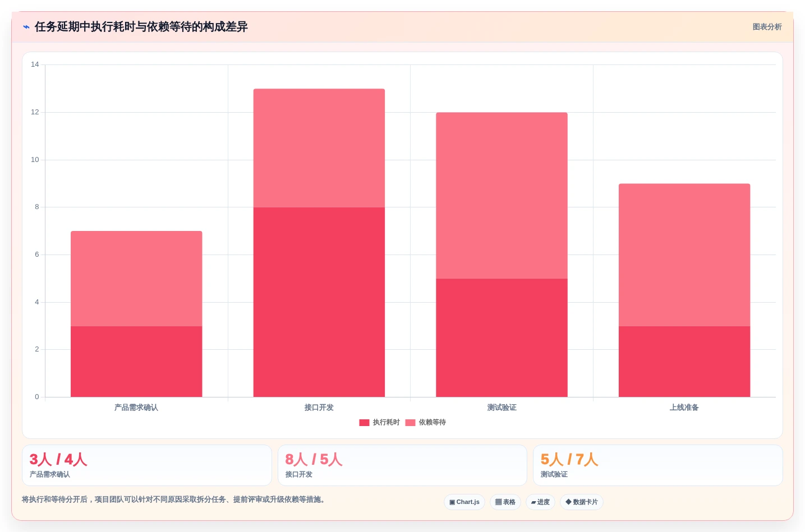
Task: Click 执行耗时 legend label text
Action: (x=387, y=423)
